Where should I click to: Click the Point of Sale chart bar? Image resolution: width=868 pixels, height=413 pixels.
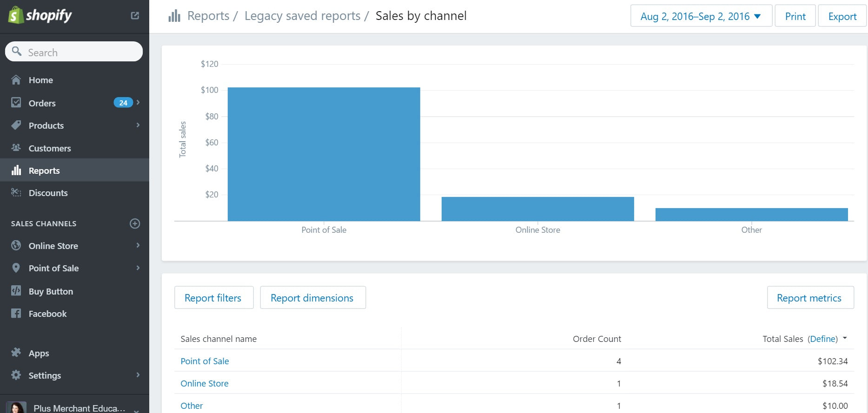324,154
